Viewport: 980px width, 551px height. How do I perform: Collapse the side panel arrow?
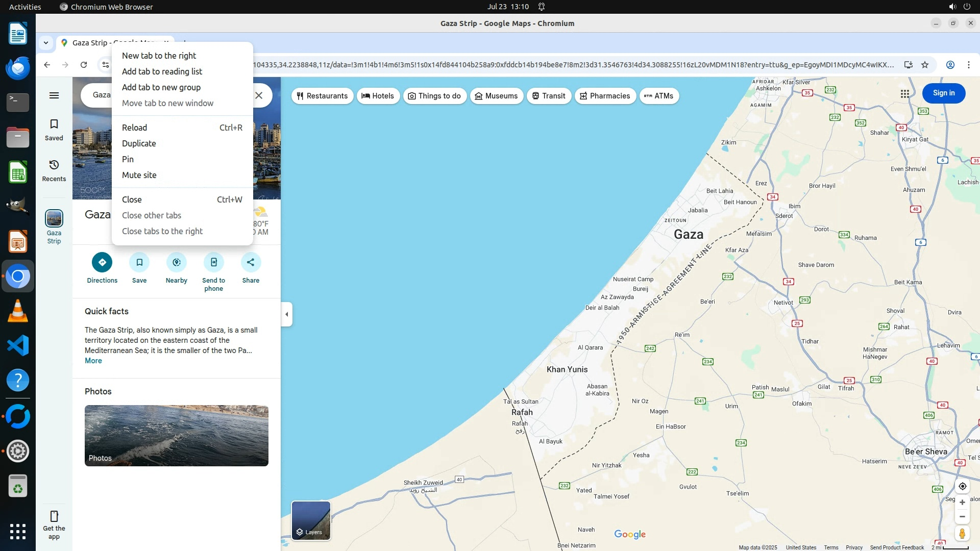tap(287, 314)
